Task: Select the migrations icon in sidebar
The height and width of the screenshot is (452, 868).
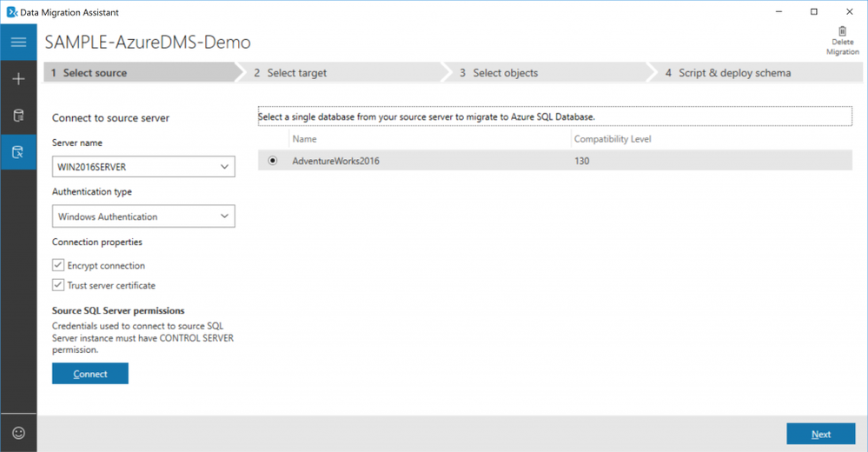Action: point(18,152)
